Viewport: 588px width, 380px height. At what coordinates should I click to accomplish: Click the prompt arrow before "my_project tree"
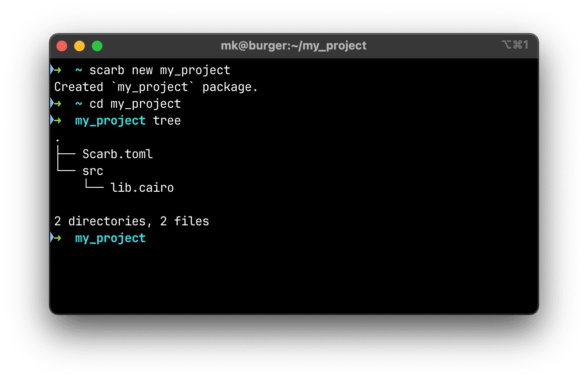[57, 121]
